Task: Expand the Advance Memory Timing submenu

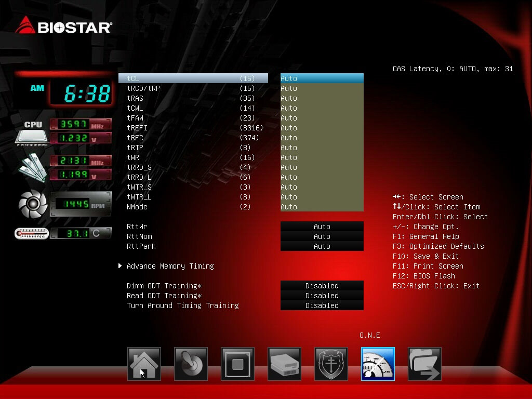Action: (x=170, y=266)
